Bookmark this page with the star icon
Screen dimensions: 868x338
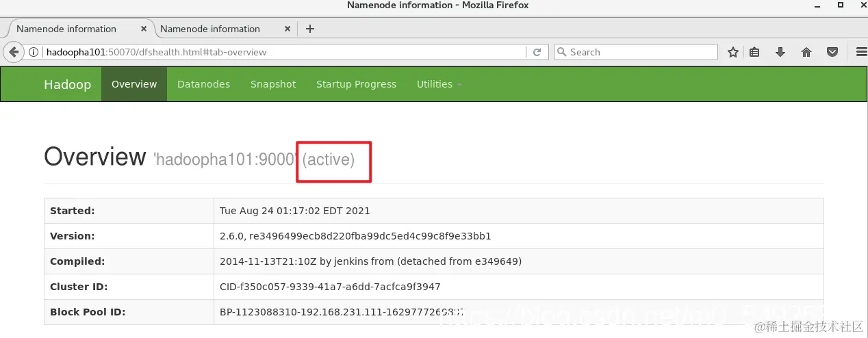click(733, 52)
